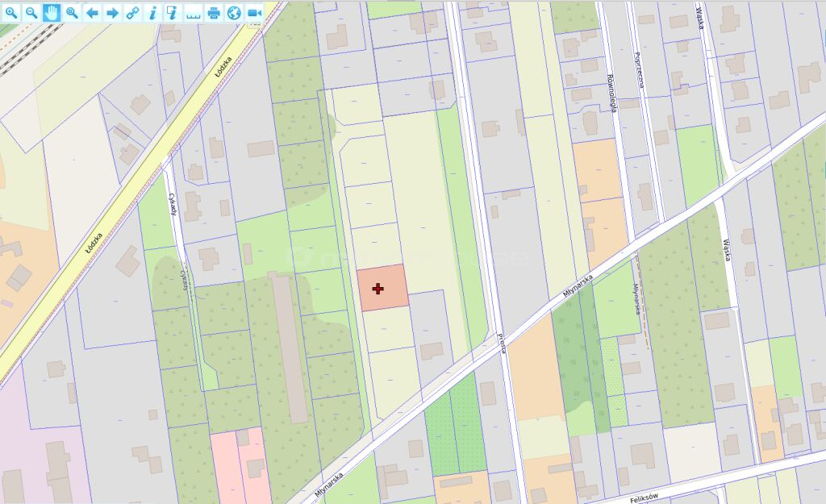Go to next map view arrow
The image size is (826, 504).
pos(112,12)
